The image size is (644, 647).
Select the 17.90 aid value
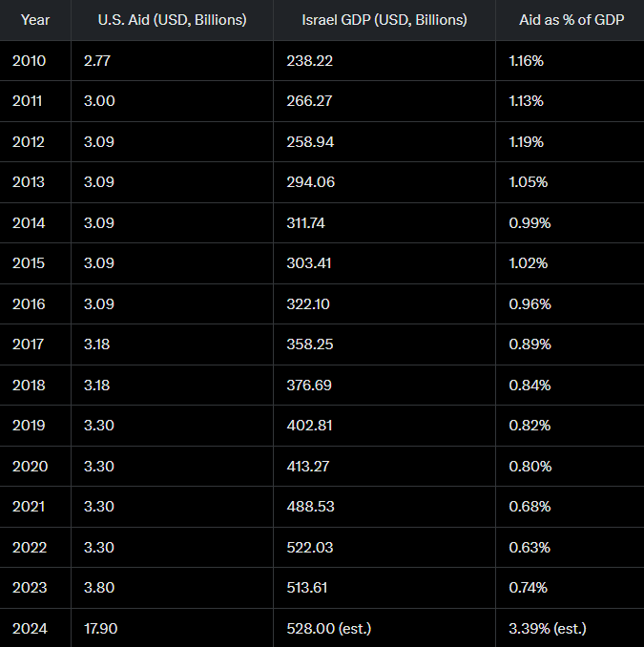101,629
